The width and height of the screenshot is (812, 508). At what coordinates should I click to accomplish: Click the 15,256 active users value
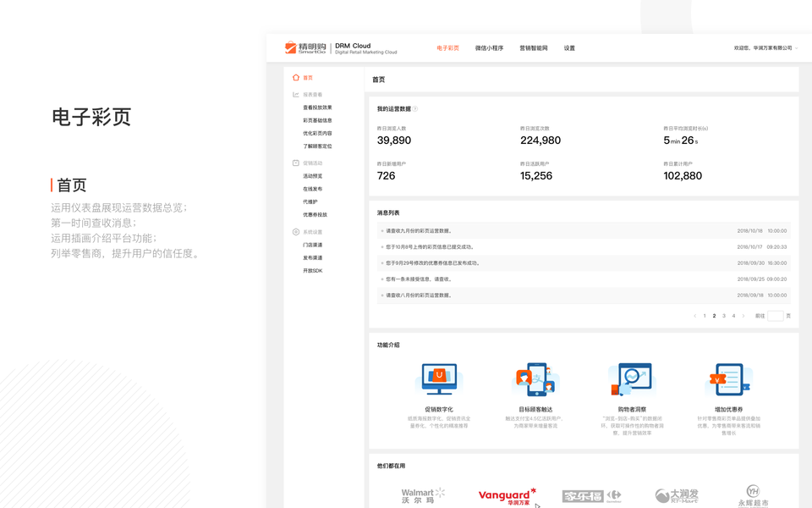[x=536, y=176]
